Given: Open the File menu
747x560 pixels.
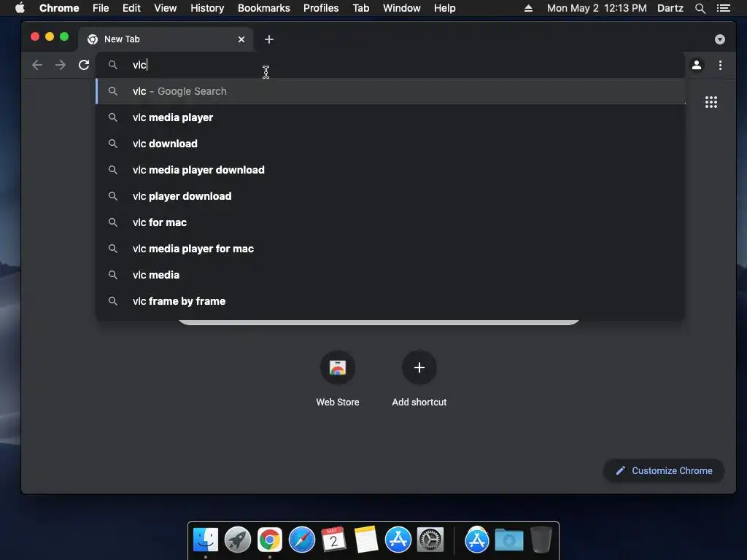Looking at the screenshot, I should coord(101,8).
